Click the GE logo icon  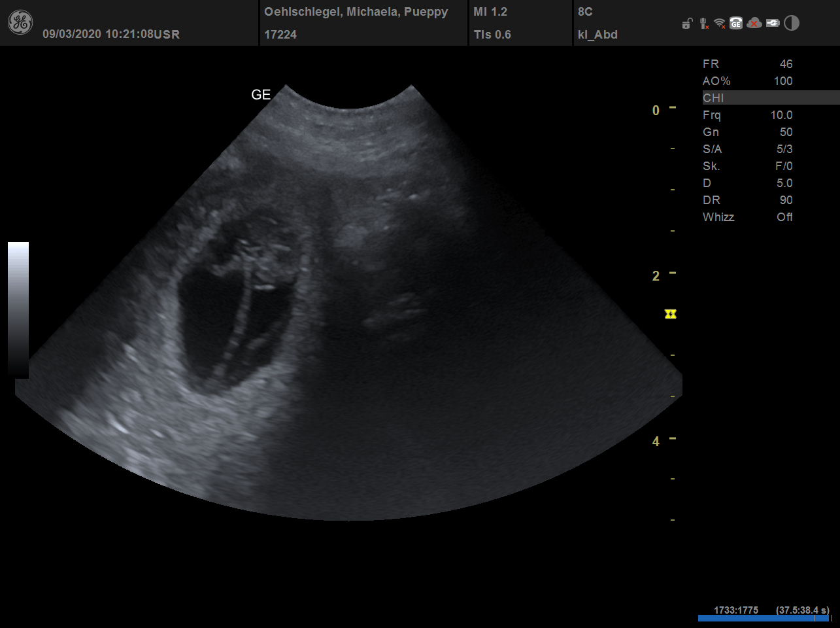(x=20, y=23)
